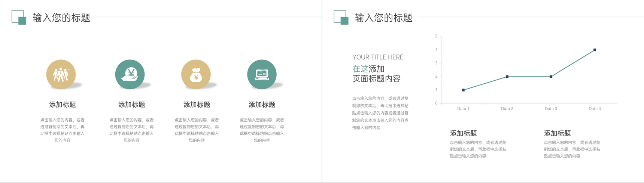The image size is (644, 183).
Task: Click right 添加标题 below the chart
Action: pos(557,133)
